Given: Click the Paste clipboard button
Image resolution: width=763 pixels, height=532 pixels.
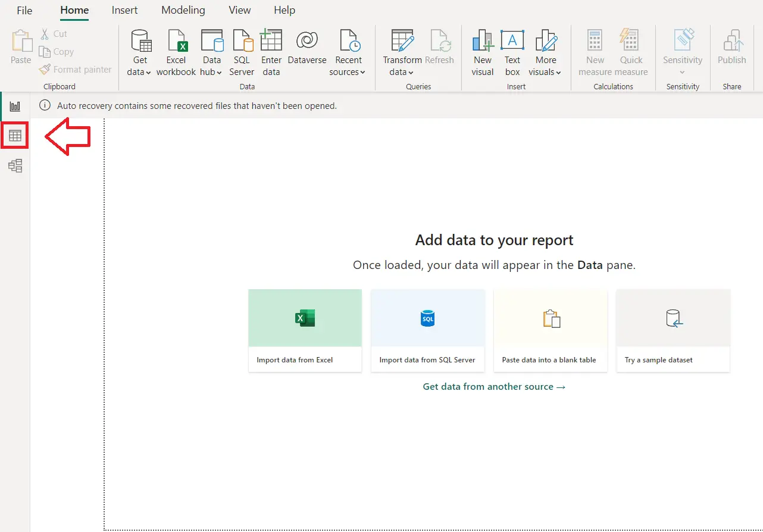Looking at the screenshot, I should pos(21,46).
